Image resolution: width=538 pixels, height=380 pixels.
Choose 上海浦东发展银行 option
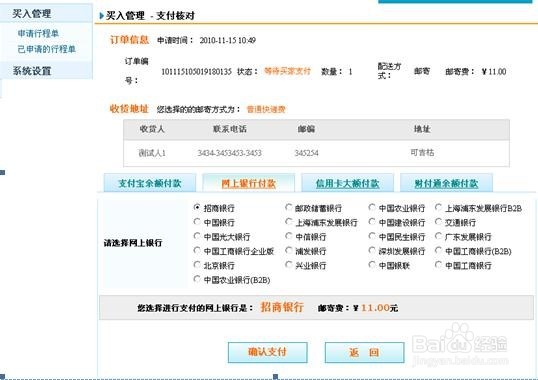pos(289,222)
